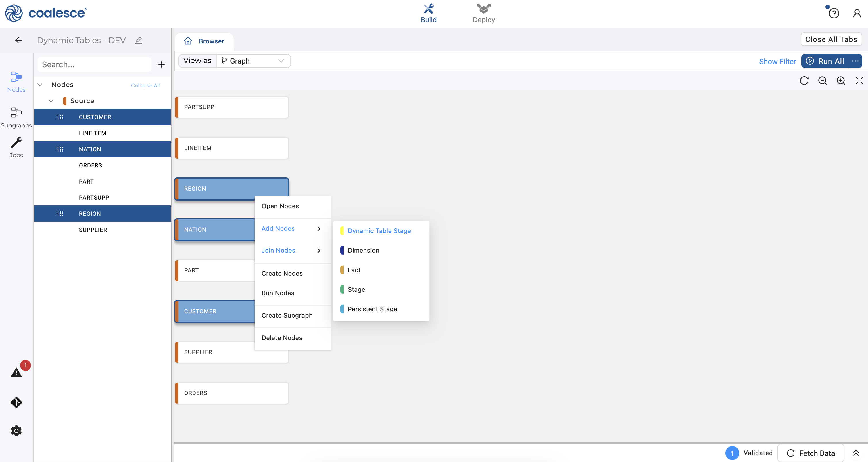
Task: Refresh the graph with reload icon
Action: [804, 81]
